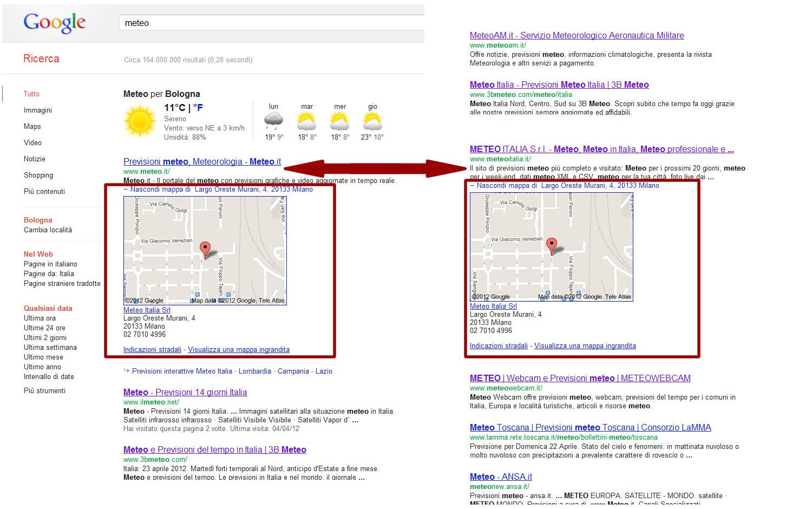The image size is (812, 509).
Task: Filter results to Pagine in italiano
Action: click(x=50, y=264)
